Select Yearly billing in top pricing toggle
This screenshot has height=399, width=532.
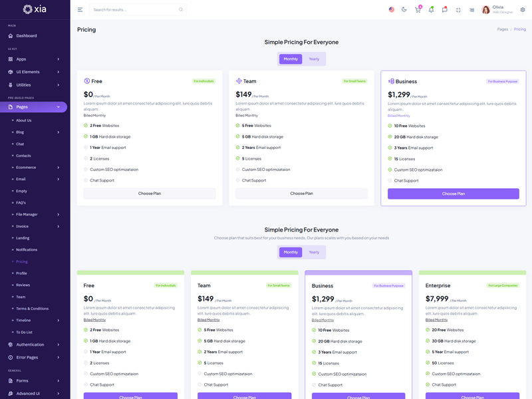click(x=314, y=59)
